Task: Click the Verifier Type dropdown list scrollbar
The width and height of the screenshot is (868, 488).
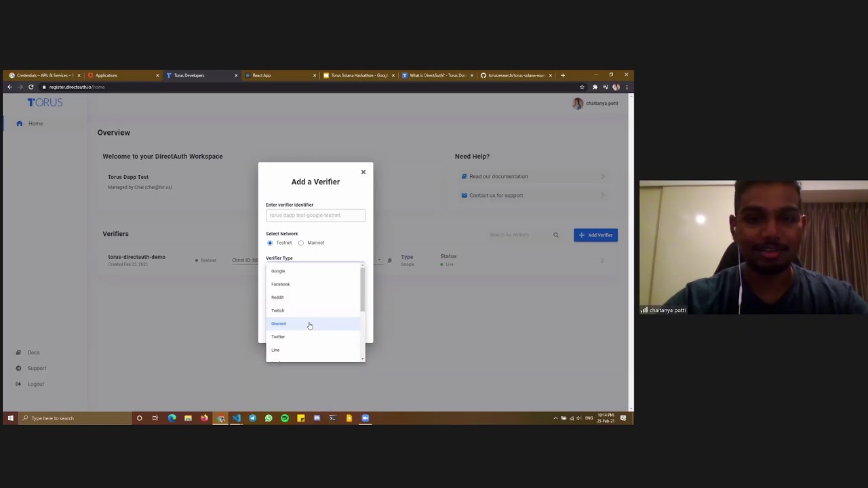Action: tap(363, 289)
